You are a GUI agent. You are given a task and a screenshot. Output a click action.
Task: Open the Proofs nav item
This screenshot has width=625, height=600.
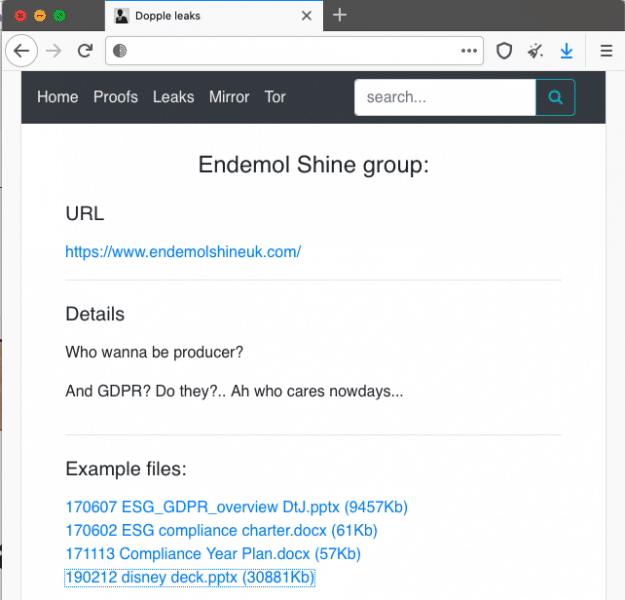[x=116, y=97]
